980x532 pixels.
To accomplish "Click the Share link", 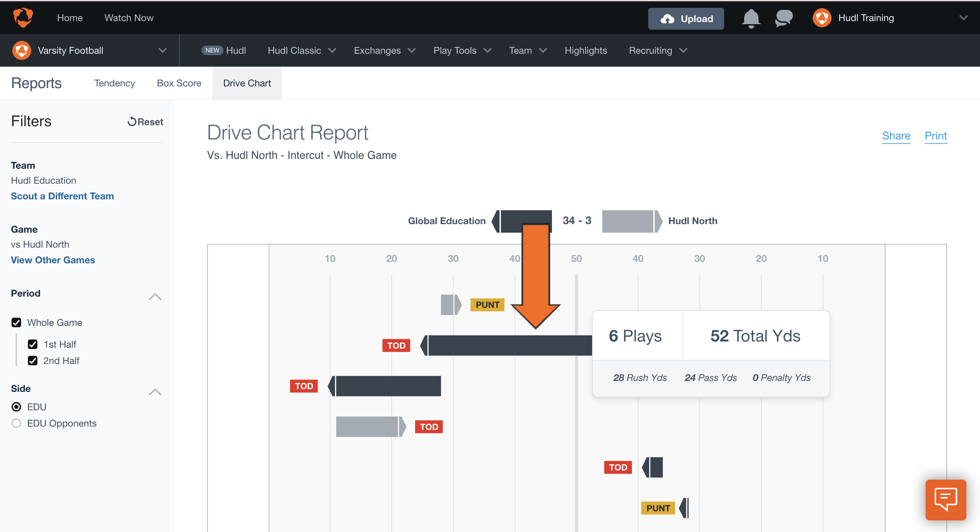I will point(896,136).
